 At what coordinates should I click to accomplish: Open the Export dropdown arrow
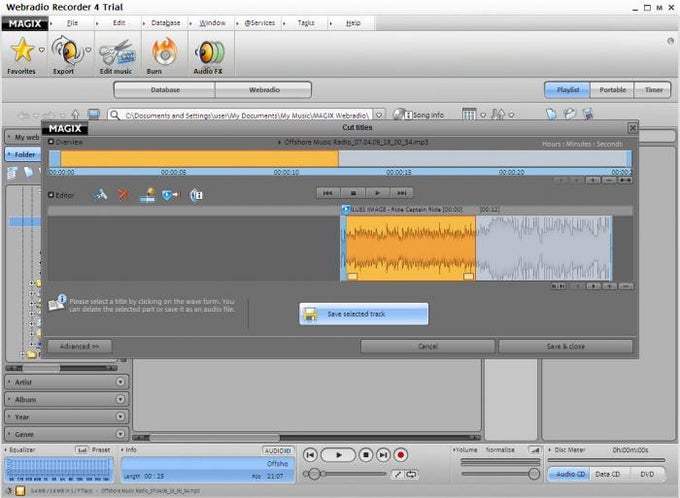pyautogui.click(x=88, y=50)
